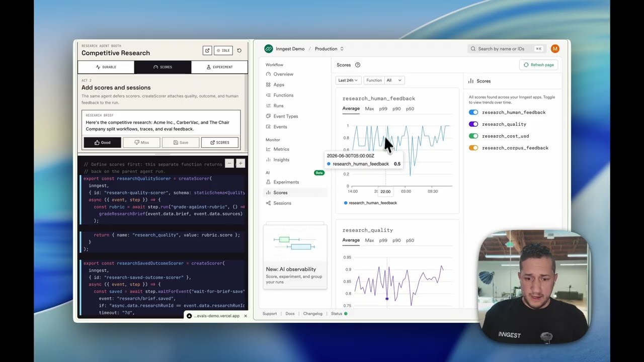
Task: Click the Functions list icon
Action: point(268,95)
